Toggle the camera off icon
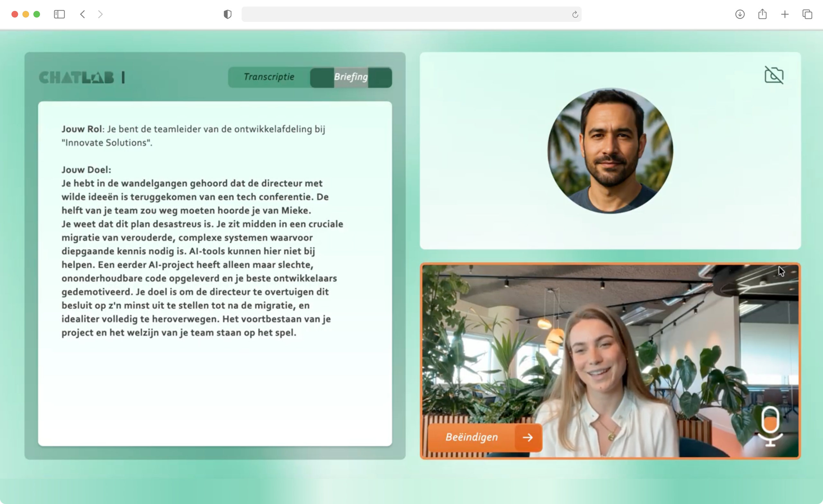Screen dimensions: 823x504 (773, 75)
